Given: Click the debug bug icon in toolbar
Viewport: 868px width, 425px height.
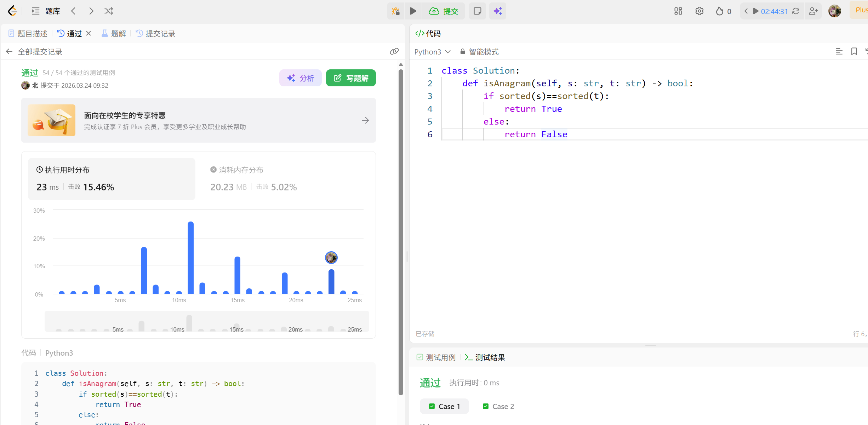Looking at the screenshot, I should pyautogui.click(x=396, y=11).
